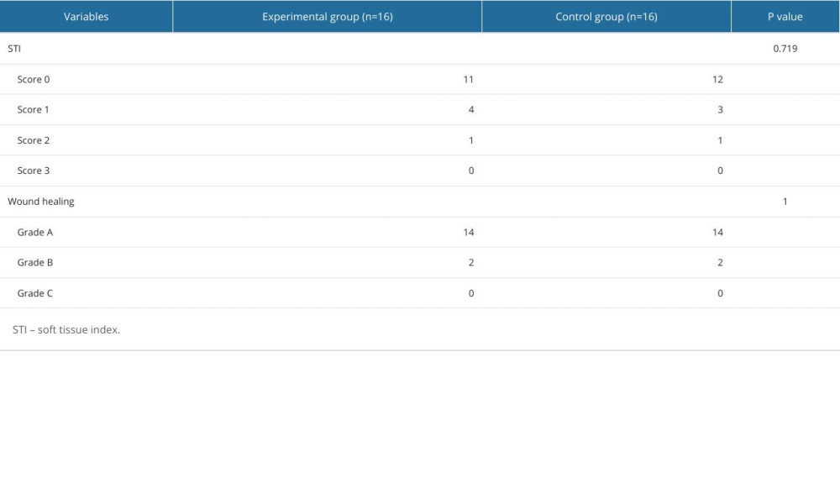840x504 pixels.
Task: Click the Variables column header
Action: (x=86, y=17)
